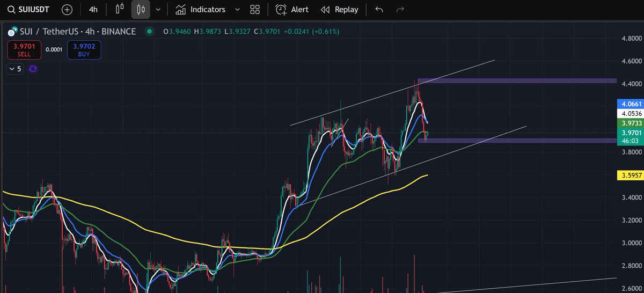Change the 4h time interval
The image size is (644, 293).
[x=93, y=10]
